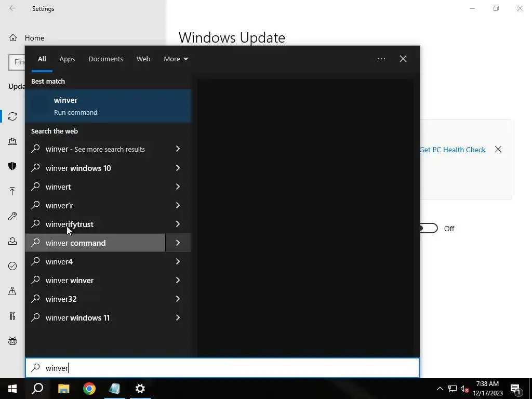The width and height of the screenshot is (532, 399).
Task: Open Activation checkmark sidebar icon
Action: pyautogui.click(x=12, y=266)
